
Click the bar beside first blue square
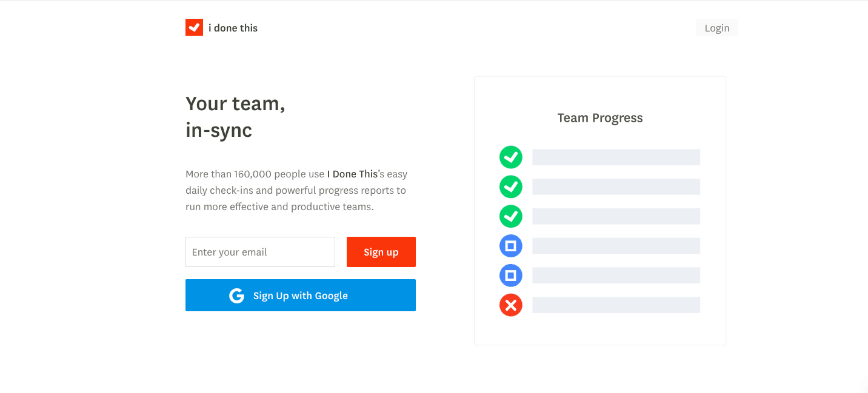pos(616,246)
